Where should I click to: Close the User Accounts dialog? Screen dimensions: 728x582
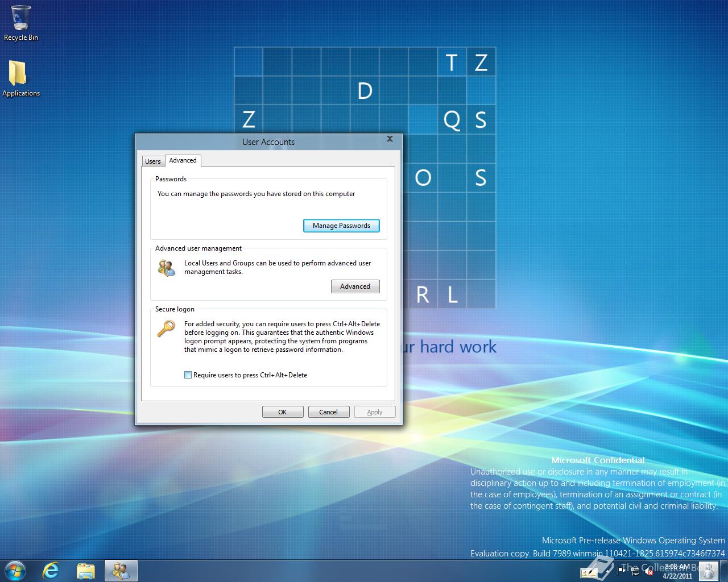click(x=390, y=139)
